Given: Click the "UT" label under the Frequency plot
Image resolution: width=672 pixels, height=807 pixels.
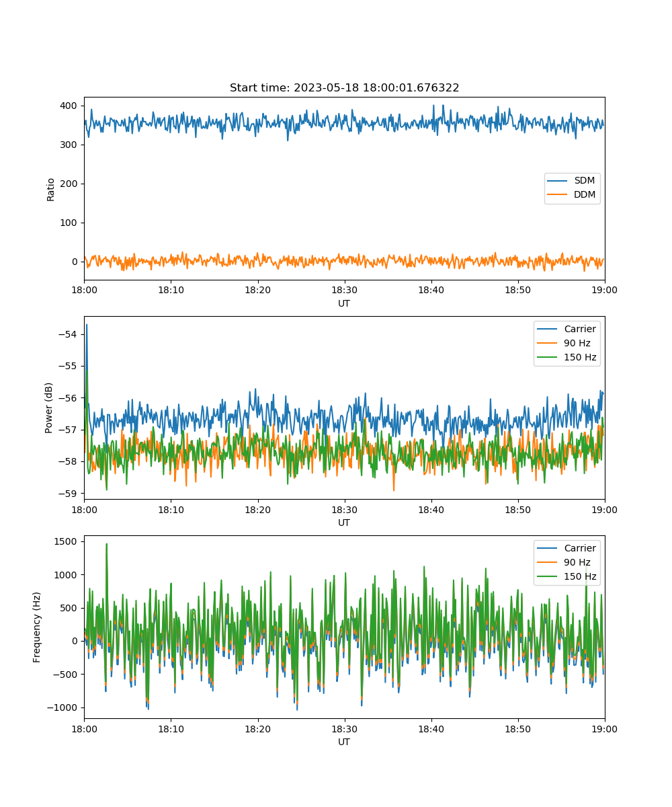Looking at the screenshot, I should pyautogui.click(x=344, y=742).
